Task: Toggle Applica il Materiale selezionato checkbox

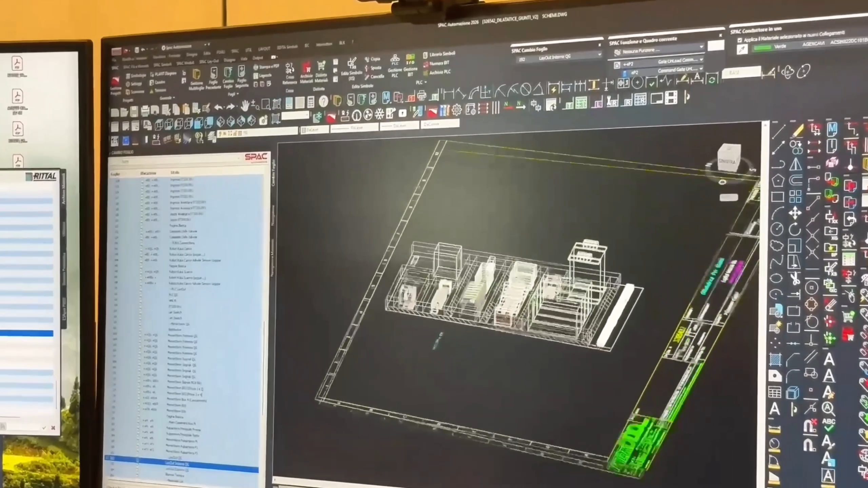Action: pyautogui.click(x=739, y=40)
